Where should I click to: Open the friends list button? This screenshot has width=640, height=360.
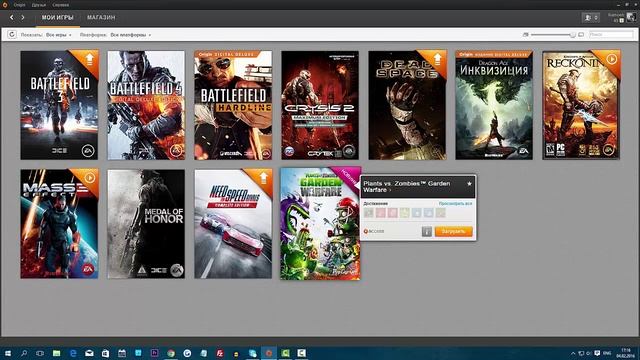(x=591, y=18)
